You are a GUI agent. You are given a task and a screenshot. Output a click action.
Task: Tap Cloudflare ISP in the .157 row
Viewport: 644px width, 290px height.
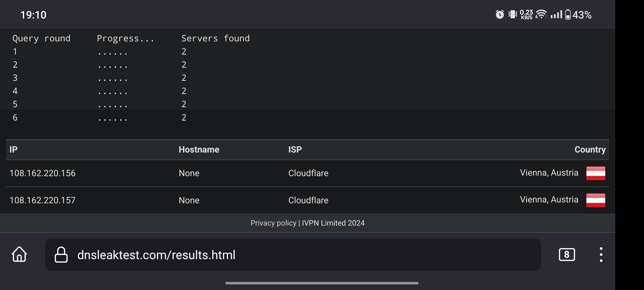pos(308,200)
